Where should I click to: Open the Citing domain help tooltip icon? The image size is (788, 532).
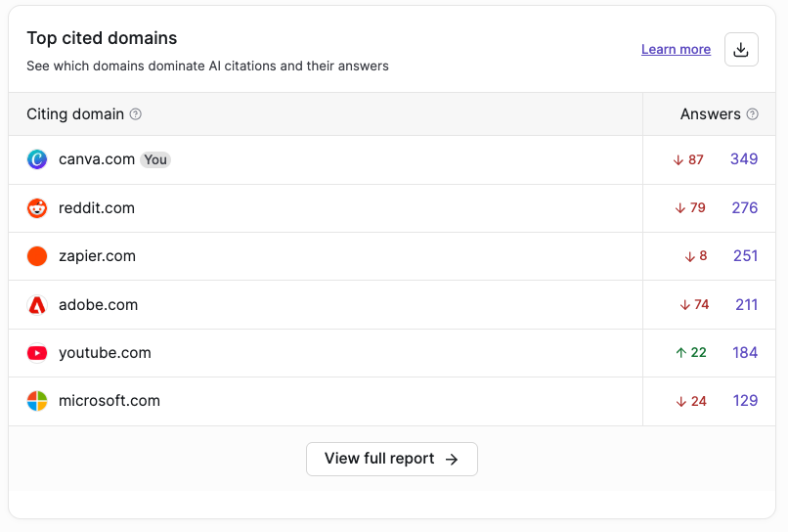click(136, 114)
